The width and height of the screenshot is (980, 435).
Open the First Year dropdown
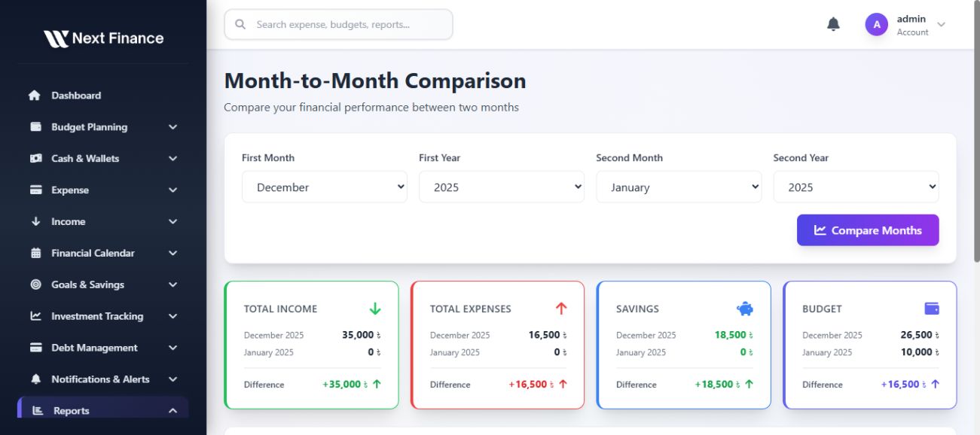pyautogui.click(x=501, y=187)
